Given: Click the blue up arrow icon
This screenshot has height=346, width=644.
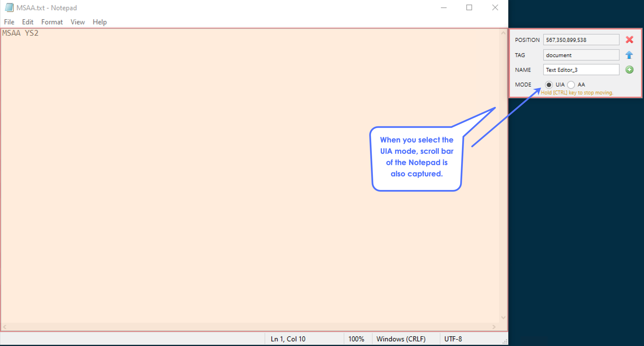Looking at the screenshot, I should [x=629, y=55].
